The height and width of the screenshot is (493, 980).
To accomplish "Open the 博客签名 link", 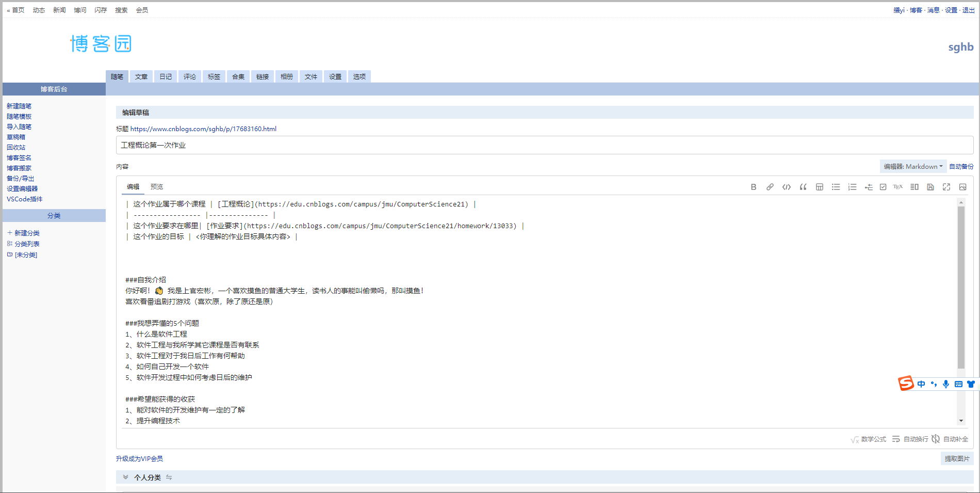I will pos(19,157).
